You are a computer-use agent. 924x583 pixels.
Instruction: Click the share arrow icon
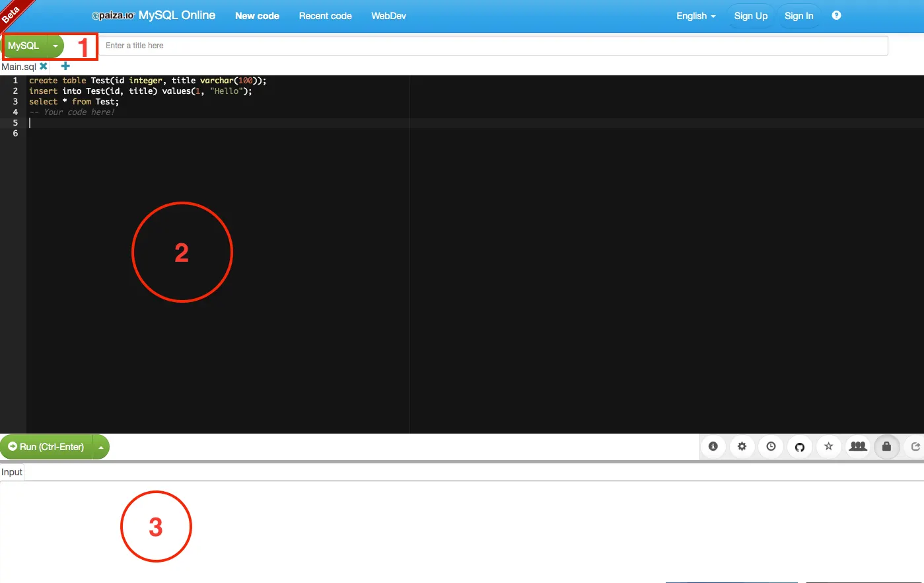point(915,447)
